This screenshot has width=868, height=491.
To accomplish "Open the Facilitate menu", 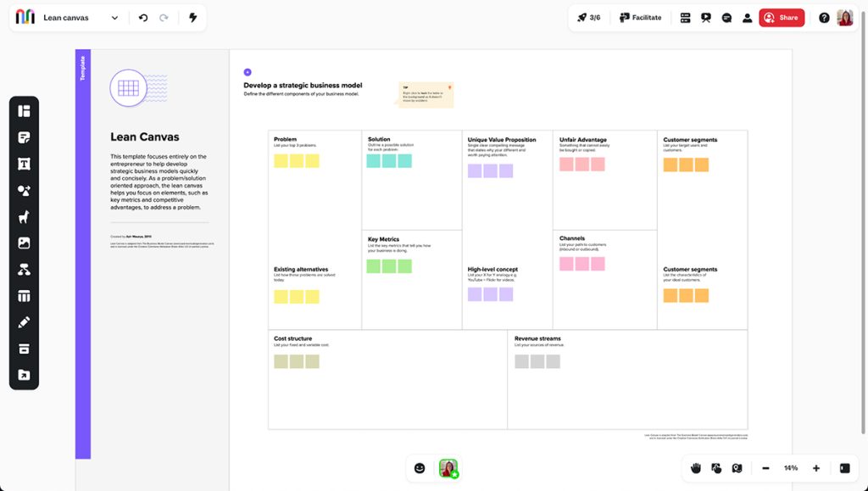I will [x=640, y=17].
